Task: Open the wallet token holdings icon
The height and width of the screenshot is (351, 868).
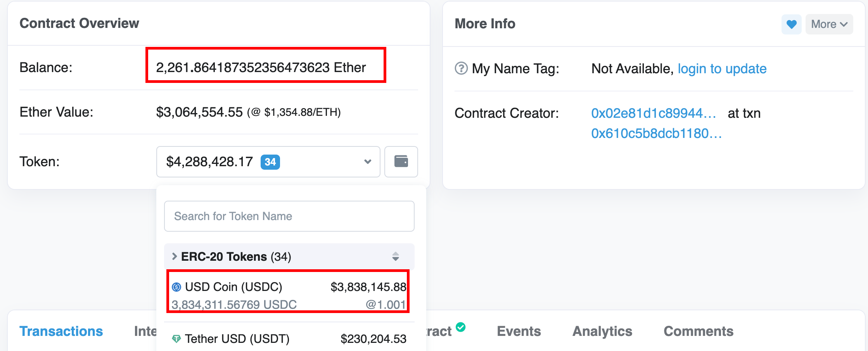Action: (x=401, y=161)
